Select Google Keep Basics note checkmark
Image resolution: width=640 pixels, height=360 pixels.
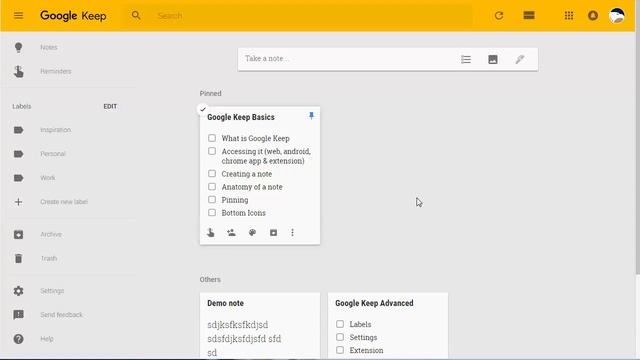click(203, 109)
